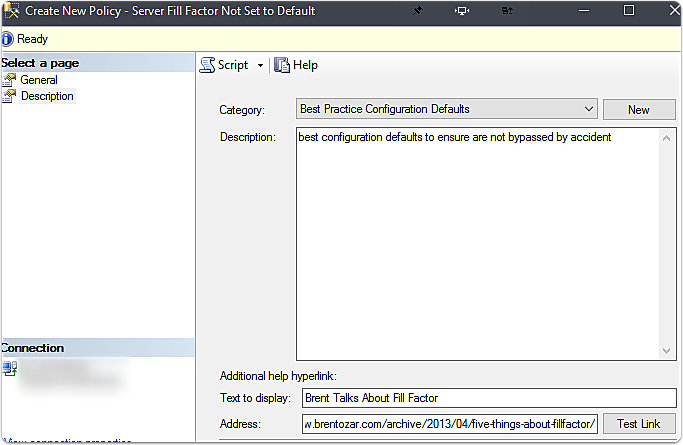
Task: Click the Description page icon
Action: (x=10, y=96)
